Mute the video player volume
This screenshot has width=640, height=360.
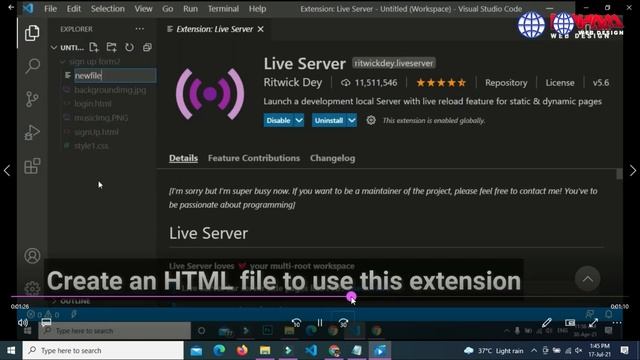(x=23, y=322)
